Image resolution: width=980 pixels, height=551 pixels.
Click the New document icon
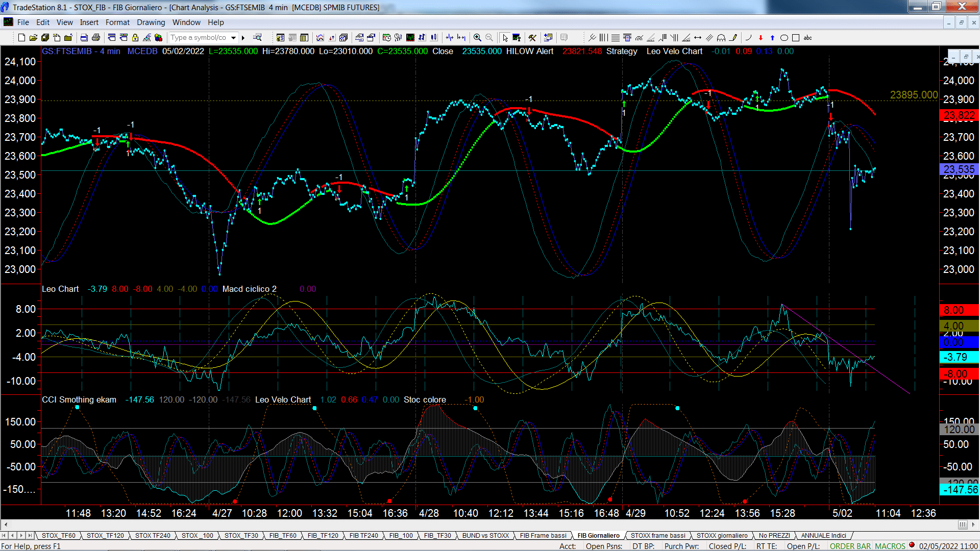(x=21, y=37)
